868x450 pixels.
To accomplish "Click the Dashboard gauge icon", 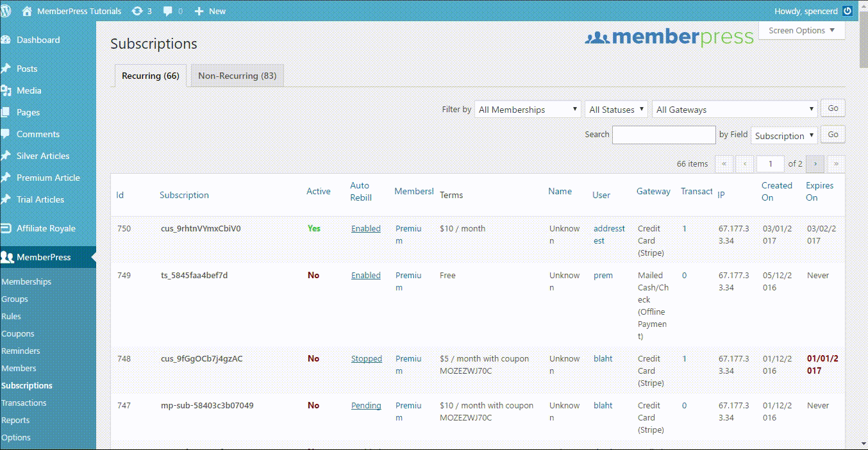I will pyautogui.click(x=6, y=40).
